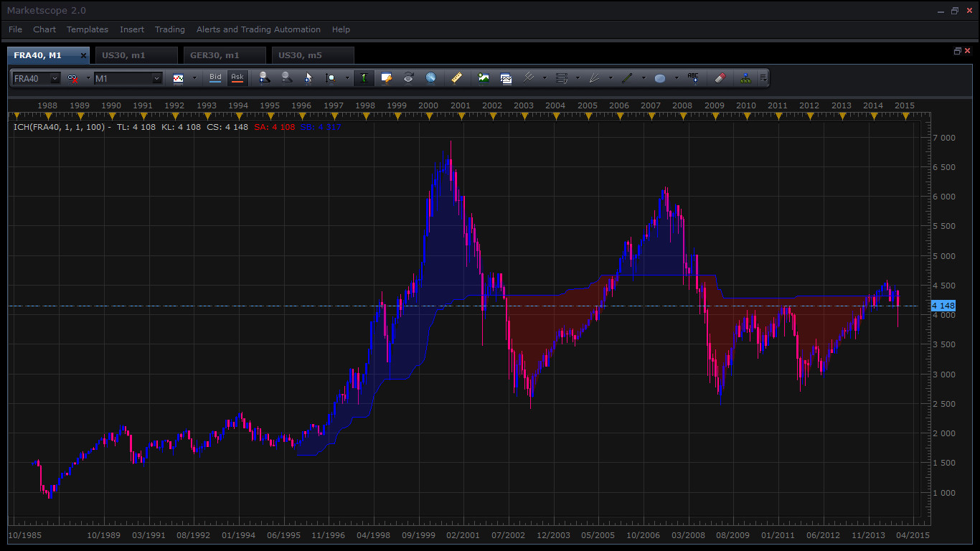Open the Alerts and Trading Automation menu
The image size is (980, 551).
tap(258, 29)
